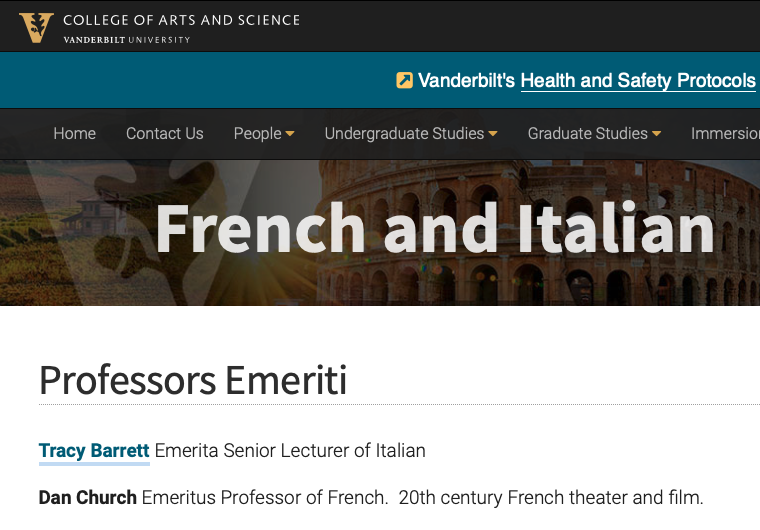
Task: Open the College of Arts and Science title
Action: click(181, 19)
